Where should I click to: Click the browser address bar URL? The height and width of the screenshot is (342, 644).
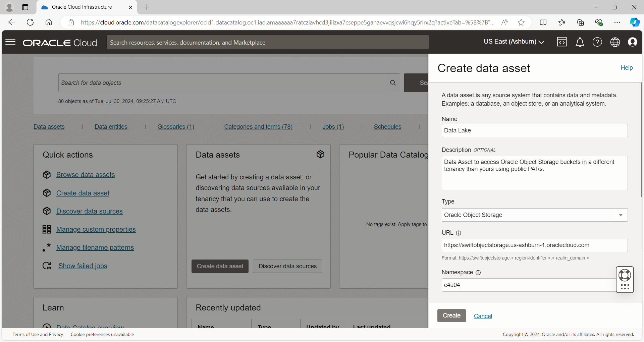(287, 22)
